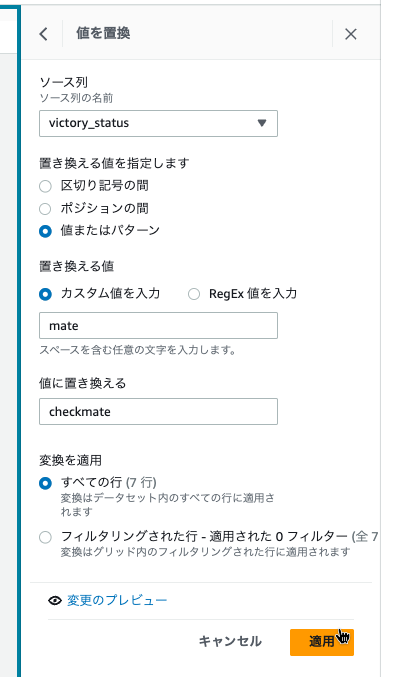Viewport: 400px width, 677px height.
Task: Open the 変更のプレビュー link
Action: click(x=117, y=600)
